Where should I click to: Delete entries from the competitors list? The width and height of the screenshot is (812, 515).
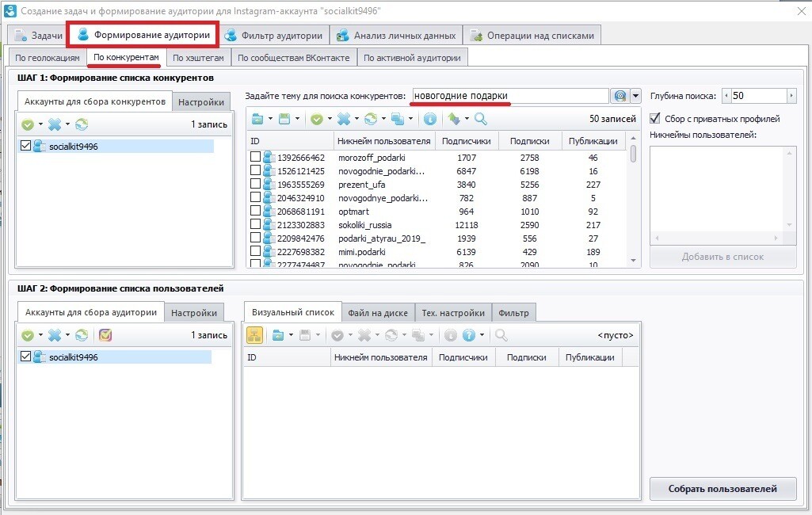click(x=343, y=119)
